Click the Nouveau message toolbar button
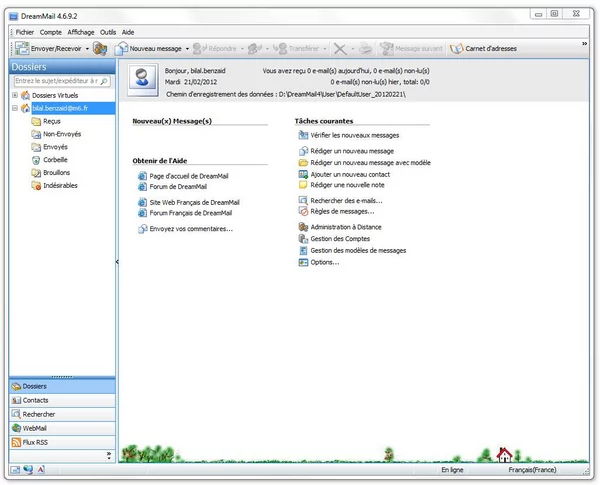Viewport: 600px width, 485px height. pos(148,49)
